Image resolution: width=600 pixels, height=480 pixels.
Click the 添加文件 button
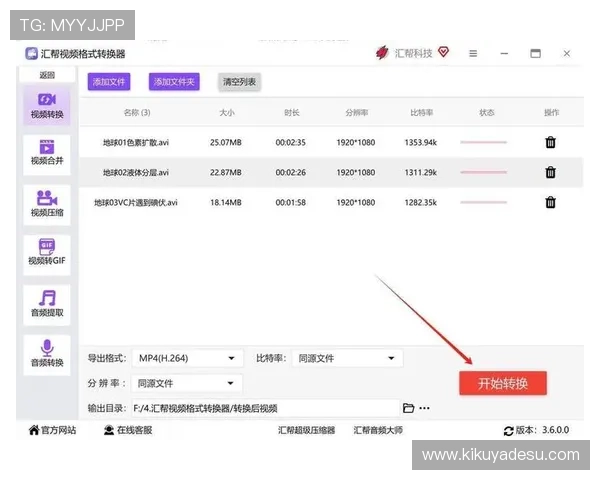click(109, 82)
